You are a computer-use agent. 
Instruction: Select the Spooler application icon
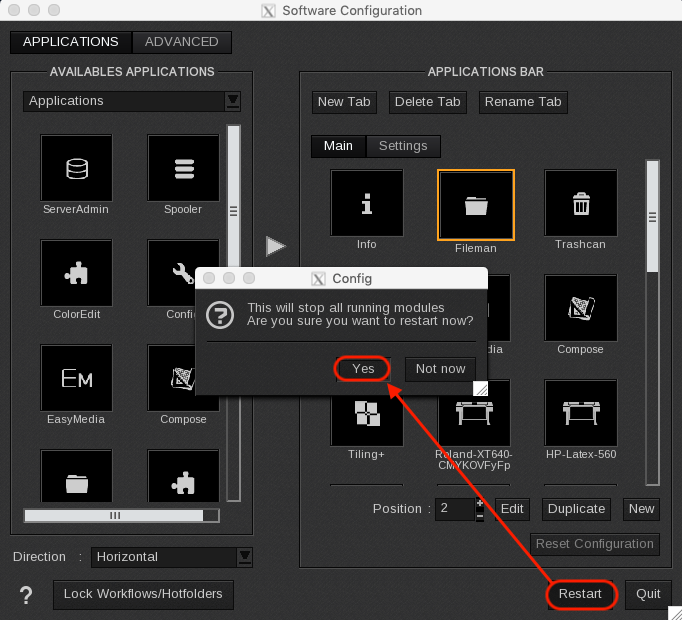tap(183, 168)
